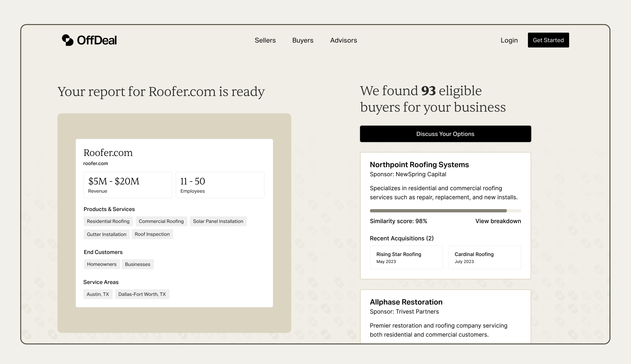Image resolution: width=631 pixels, height=364 pixels.
Task: Click the Dallas-Fort Worth, TX tag
Action: (142, 294)
